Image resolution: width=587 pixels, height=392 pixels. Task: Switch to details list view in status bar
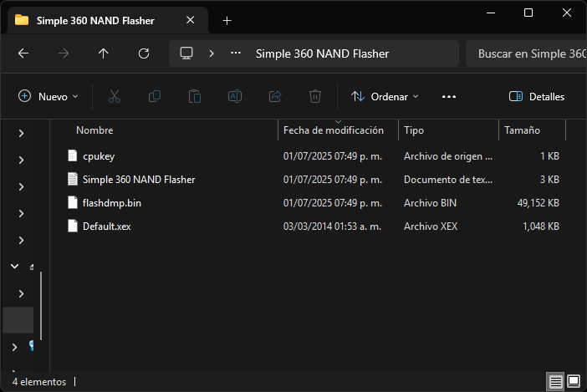point(555,381)
